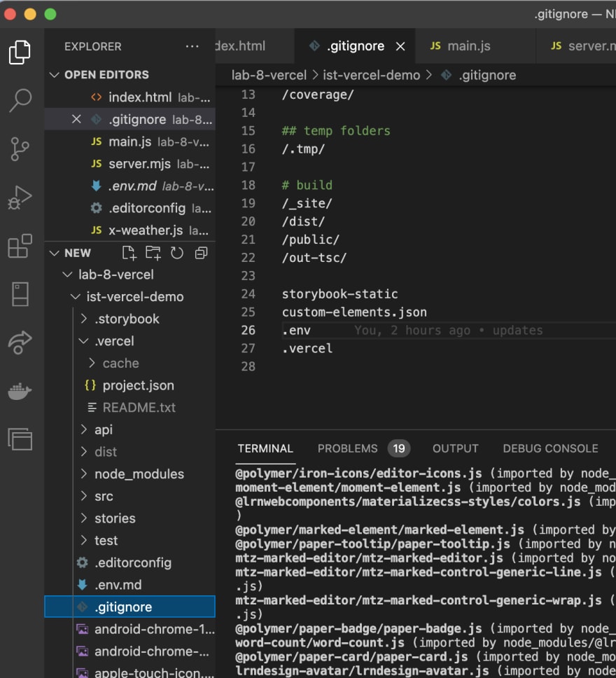Open the Problems panel tab
The width and height of the screenshot is (616, 678).
(x=348, y=448)
